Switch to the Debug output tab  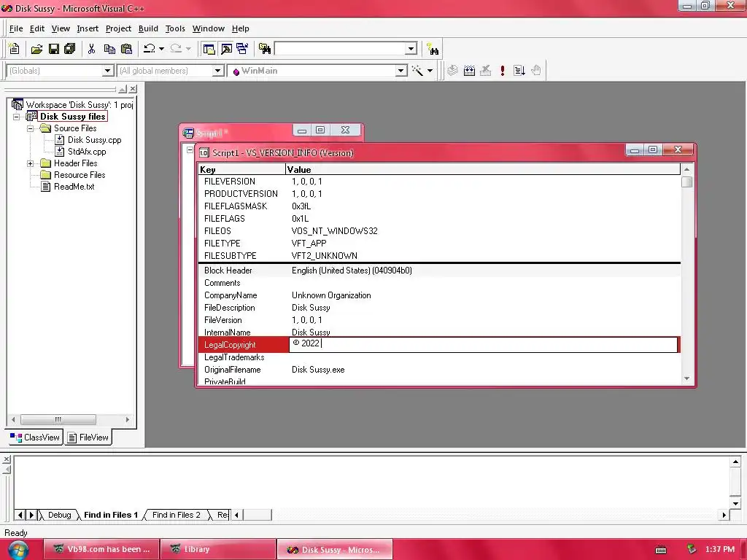point(59,515)
